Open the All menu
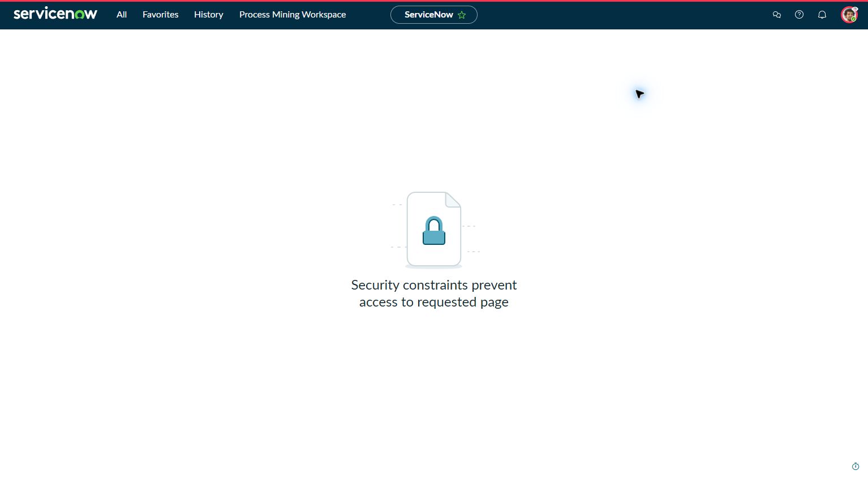The height and width of the screenshot is (479, 868). pos(122,15)
